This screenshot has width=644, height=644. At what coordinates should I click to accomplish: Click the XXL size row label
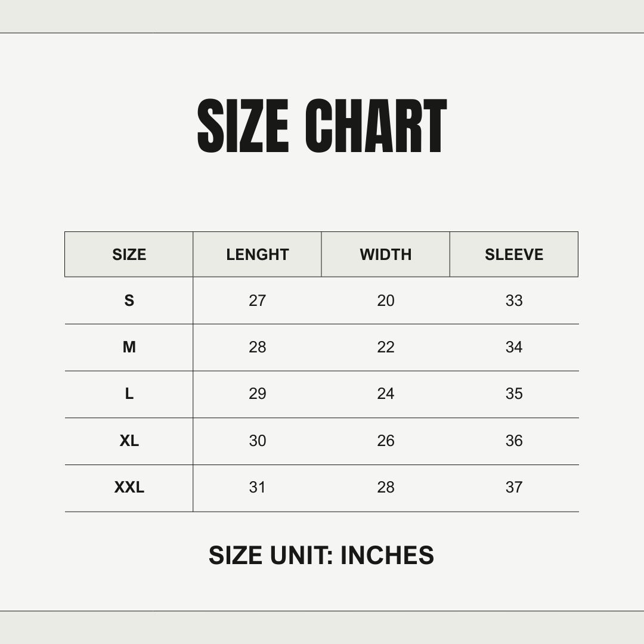(129, 487)
